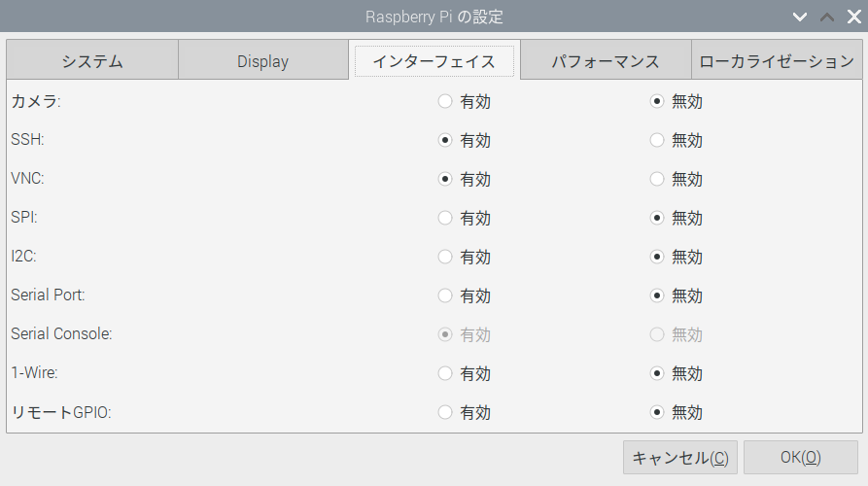Screen dimensions: 868x486
Task: Maximize window with the up-chevron icon
Action: (827, 17)
